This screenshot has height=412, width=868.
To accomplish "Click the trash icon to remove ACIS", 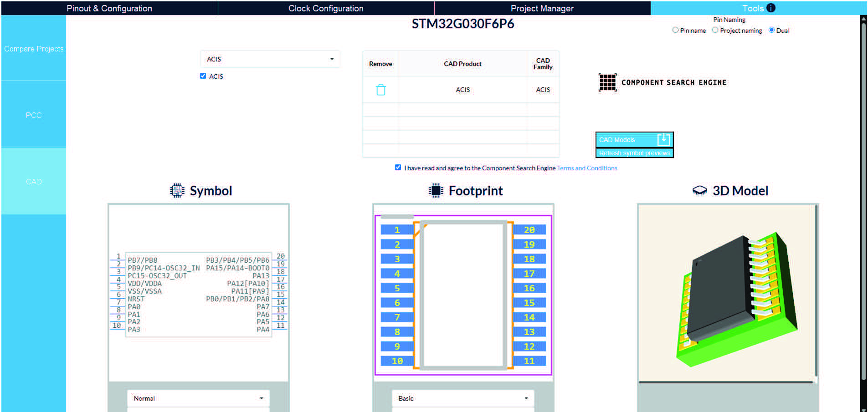I will (x=381, y=90).
